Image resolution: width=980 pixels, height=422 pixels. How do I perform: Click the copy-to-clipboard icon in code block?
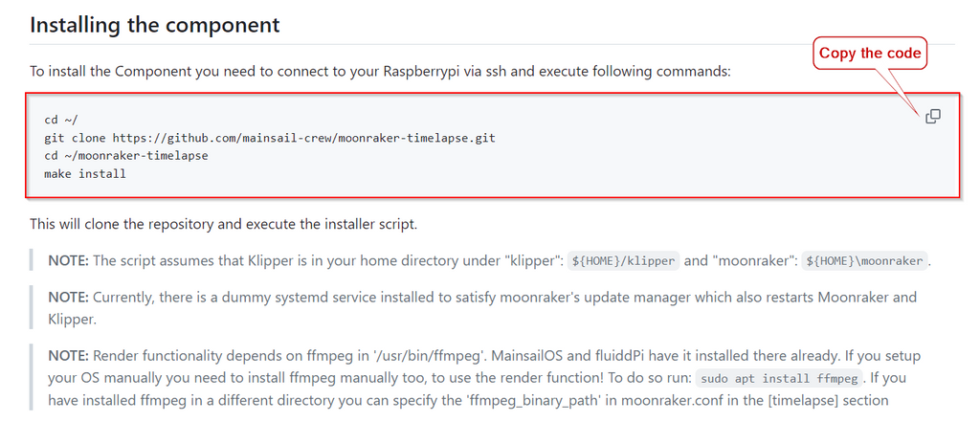932,117
